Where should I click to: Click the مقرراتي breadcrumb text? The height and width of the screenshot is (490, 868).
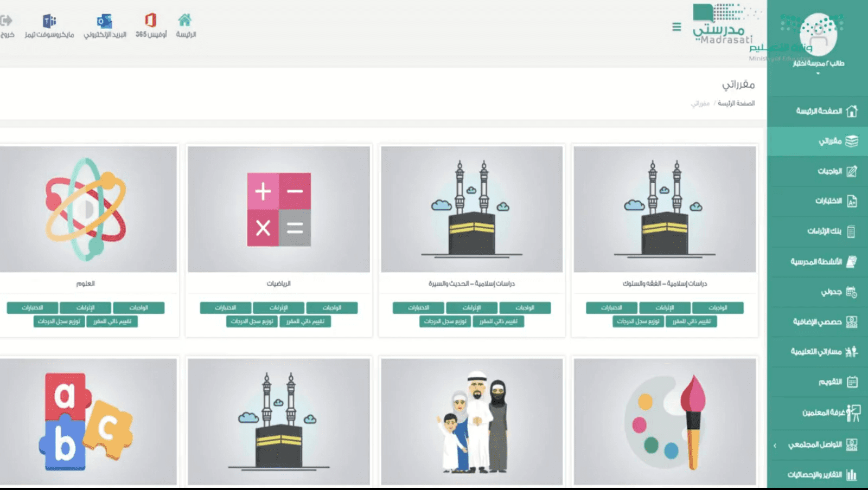pyautogui.click(x=700, y=103)
